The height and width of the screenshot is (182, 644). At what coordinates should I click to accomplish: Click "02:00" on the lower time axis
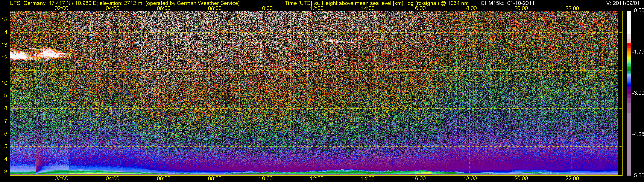pyautogui.click(x=61, y=179)
